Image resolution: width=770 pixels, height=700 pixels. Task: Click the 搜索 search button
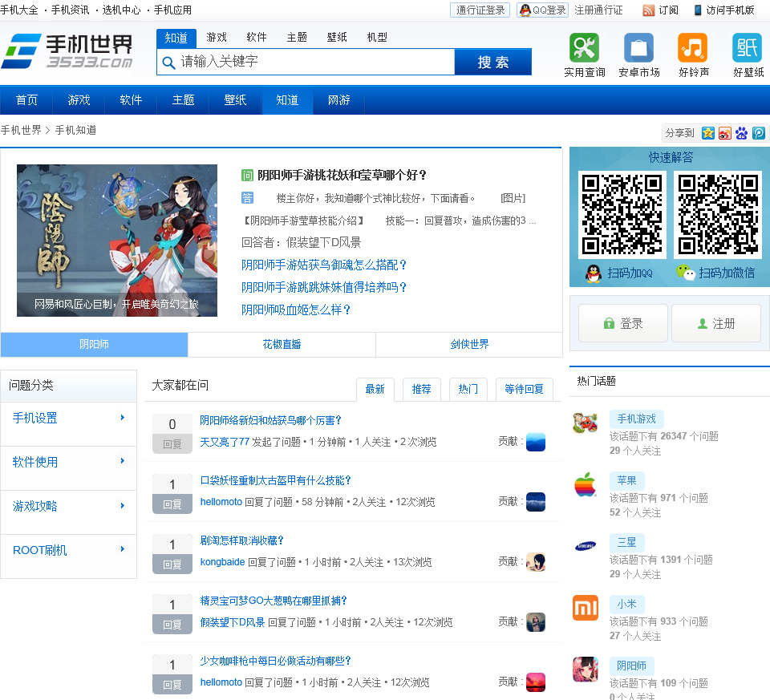[x=493, y=63]
